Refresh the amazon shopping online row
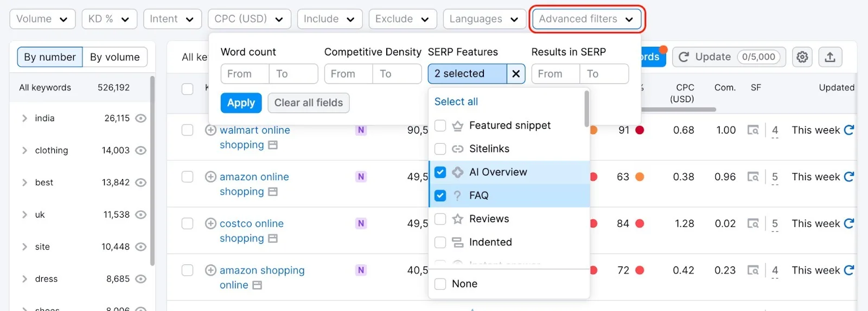Image resolution: width=868 pixels, height=311 pixels. (849, 270)
